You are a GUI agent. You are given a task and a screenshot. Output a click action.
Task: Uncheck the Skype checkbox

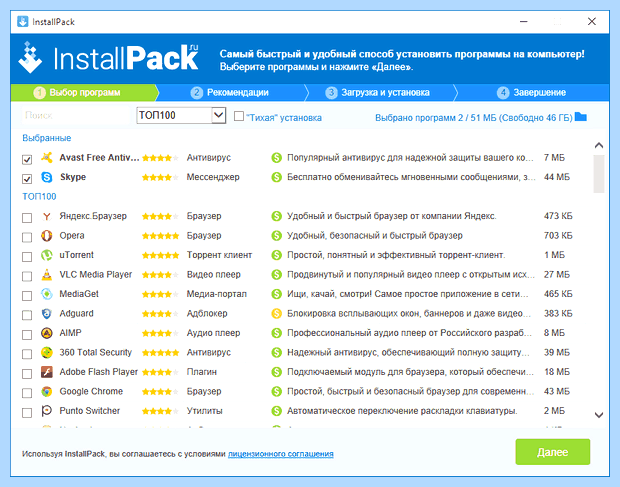click(x=27, y=179)
